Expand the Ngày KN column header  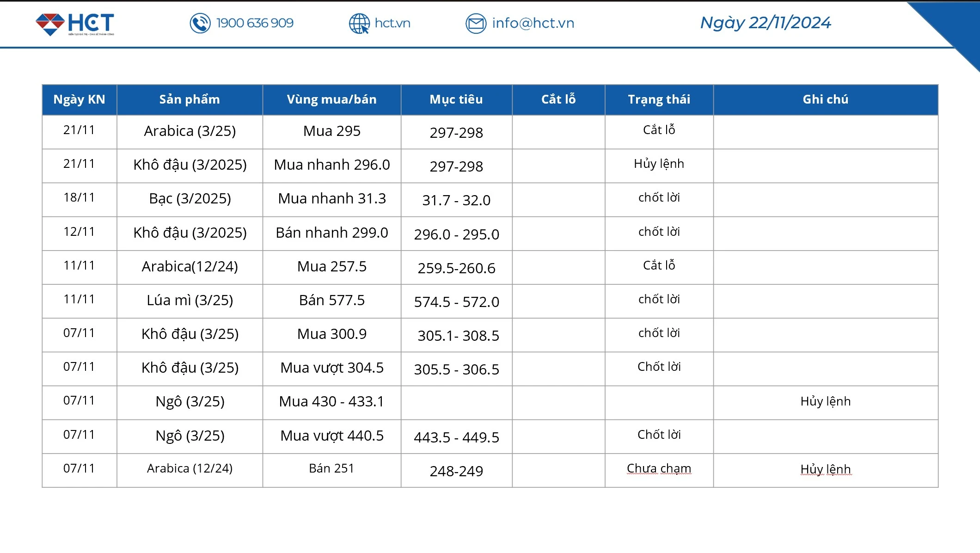(x=79, y=99)
